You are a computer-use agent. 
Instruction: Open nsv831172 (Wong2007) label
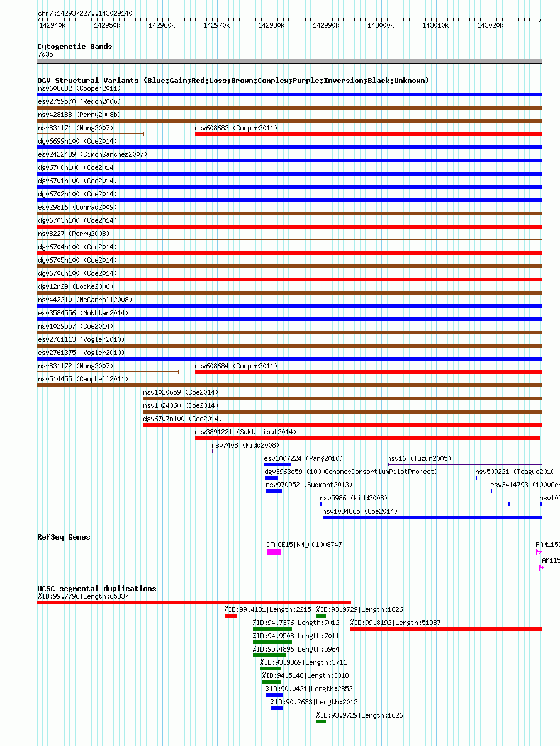coord(75,366)
